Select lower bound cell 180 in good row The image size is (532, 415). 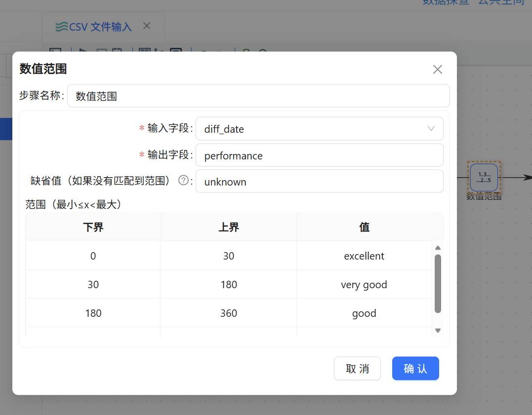click(93, 313)
